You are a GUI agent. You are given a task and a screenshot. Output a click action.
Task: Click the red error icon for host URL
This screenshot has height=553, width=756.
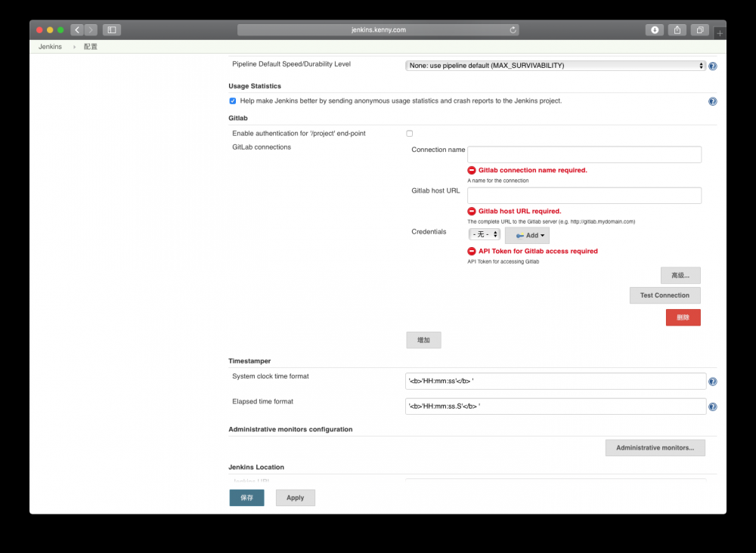472,211
